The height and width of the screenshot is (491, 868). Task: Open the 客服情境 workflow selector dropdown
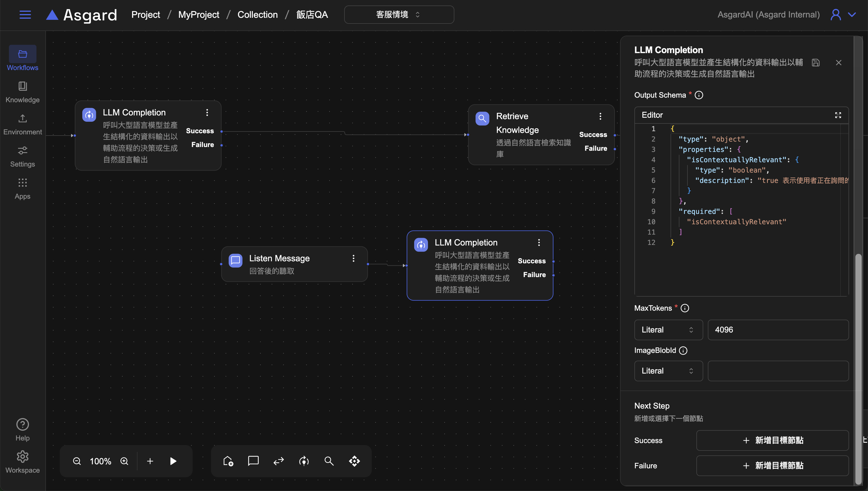(399, 15)
